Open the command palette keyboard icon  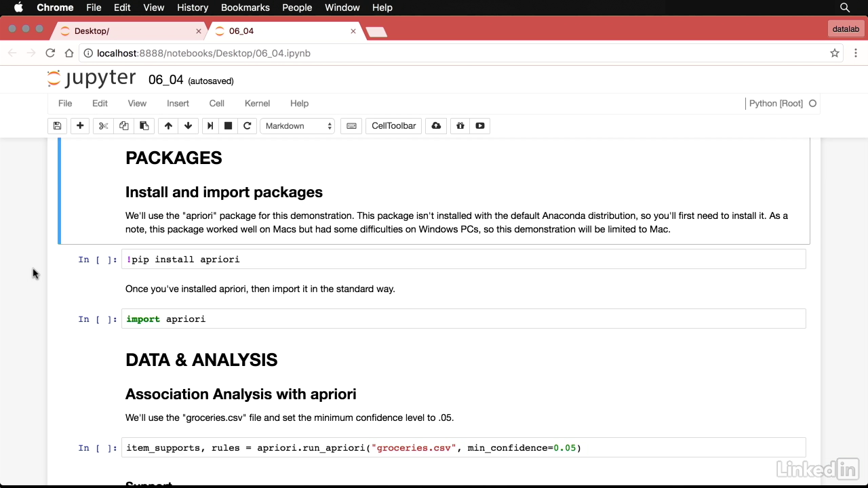point(351,126)
